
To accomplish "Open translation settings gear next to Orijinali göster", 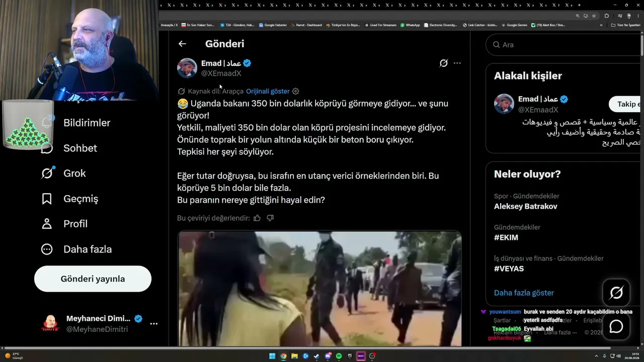I will 296,92.
